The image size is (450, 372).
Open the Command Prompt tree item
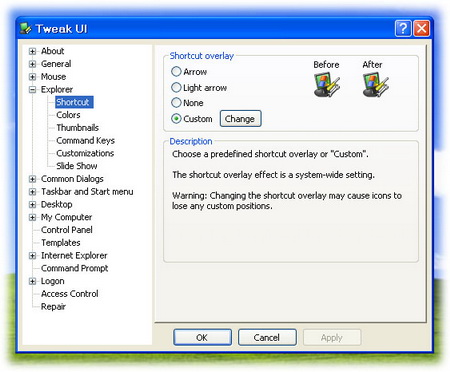[74, 268]
